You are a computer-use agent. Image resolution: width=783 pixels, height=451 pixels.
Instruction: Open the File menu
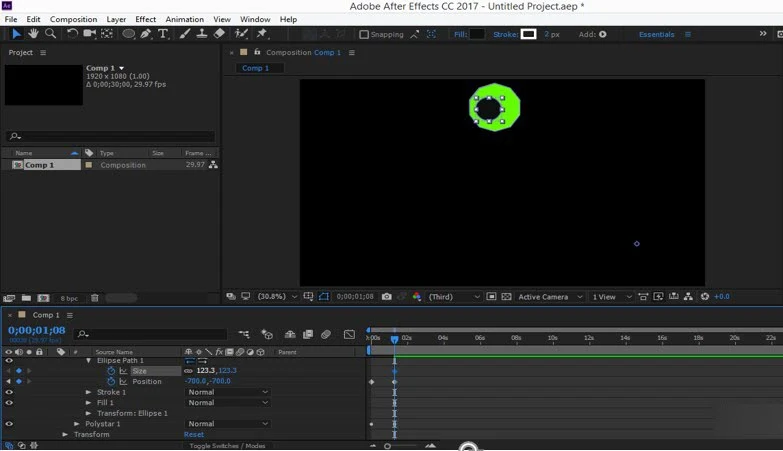[x=10, y=19]
